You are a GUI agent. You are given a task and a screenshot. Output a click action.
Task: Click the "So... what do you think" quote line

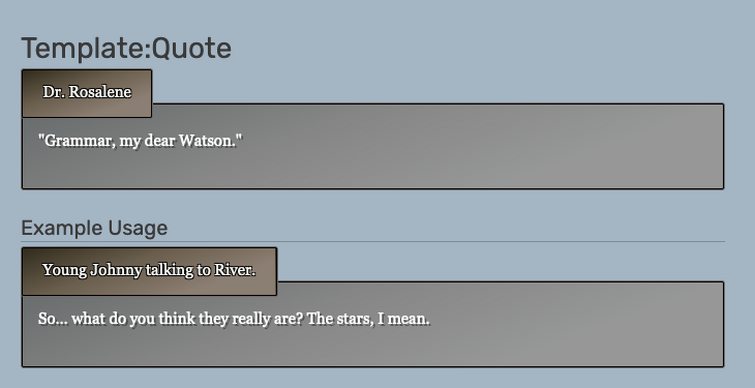pos(234,319)
